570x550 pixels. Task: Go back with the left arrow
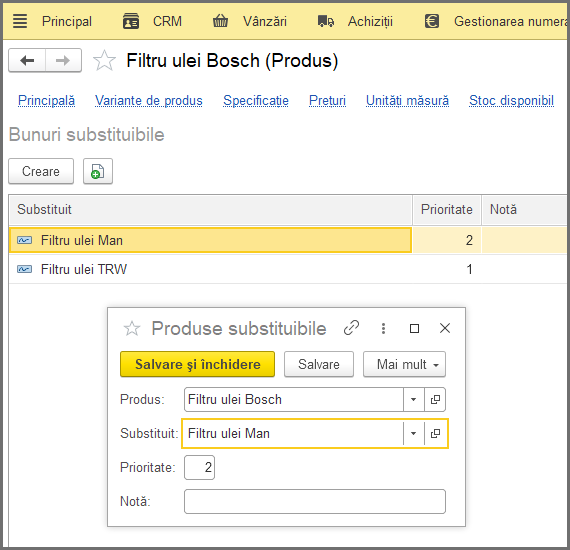[27, 60]
